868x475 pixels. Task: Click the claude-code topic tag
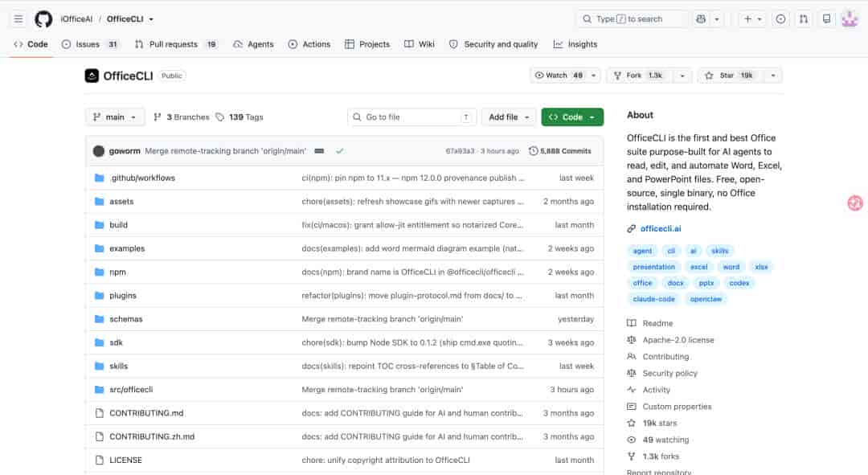click(653, 299)
